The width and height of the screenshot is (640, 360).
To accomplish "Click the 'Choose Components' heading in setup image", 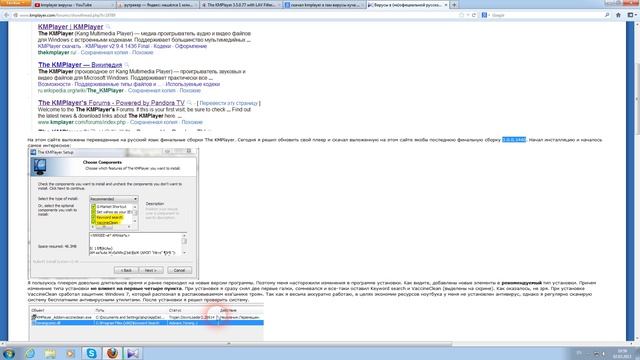I will coord(102,162).
